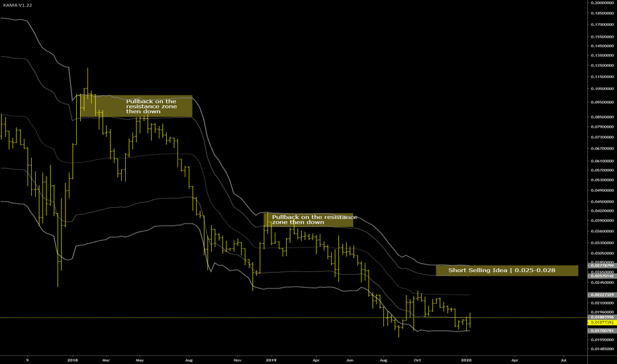The width and height of the screenshot is (617, 364).
Task: Click the 2018 label on the time axis
Action: click(72, 360)
